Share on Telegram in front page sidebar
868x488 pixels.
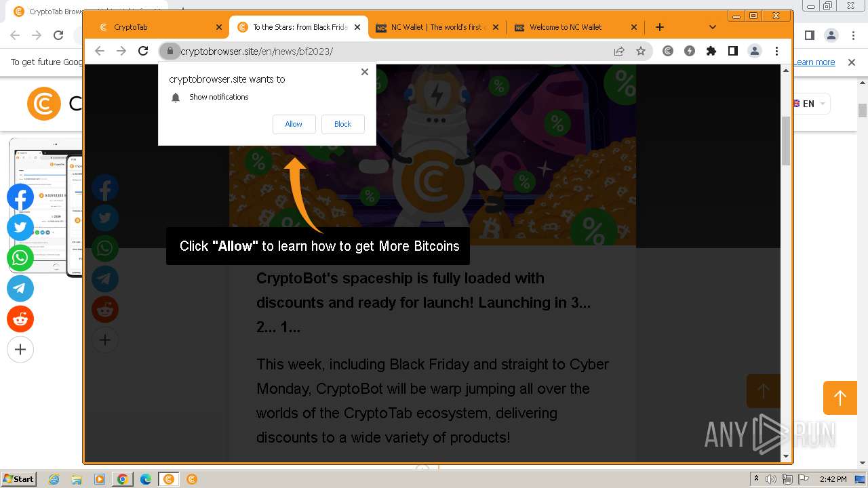pyautogui.click(x=105, y=279)
